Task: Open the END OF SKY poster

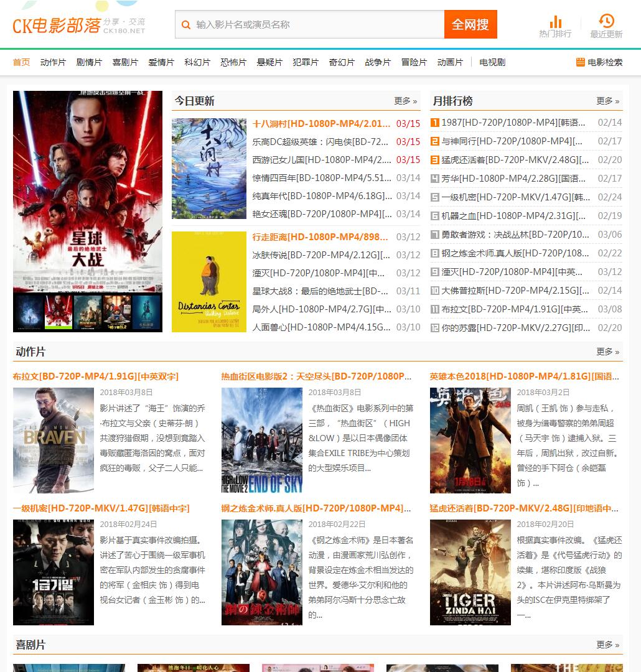Action: point(261,440)
